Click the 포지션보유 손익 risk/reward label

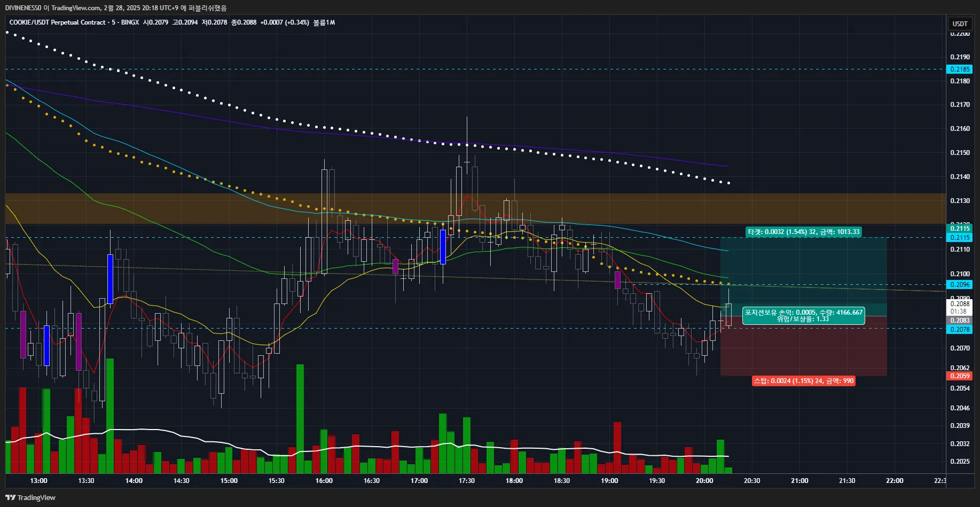click(x=804, y=316)
